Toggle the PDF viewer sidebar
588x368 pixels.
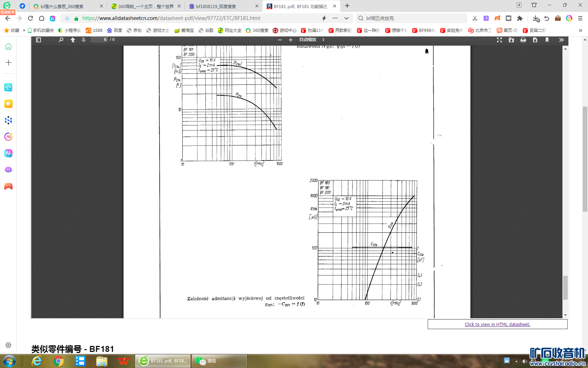(x=38, y=40)
